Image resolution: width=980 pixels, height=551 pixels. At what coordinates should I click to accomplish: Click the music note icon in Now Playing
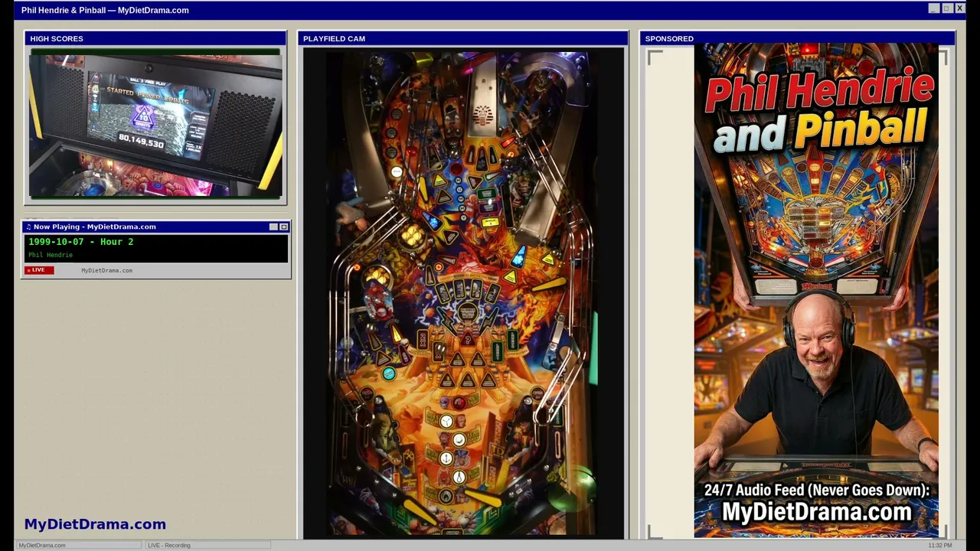(x=28, y=227)
